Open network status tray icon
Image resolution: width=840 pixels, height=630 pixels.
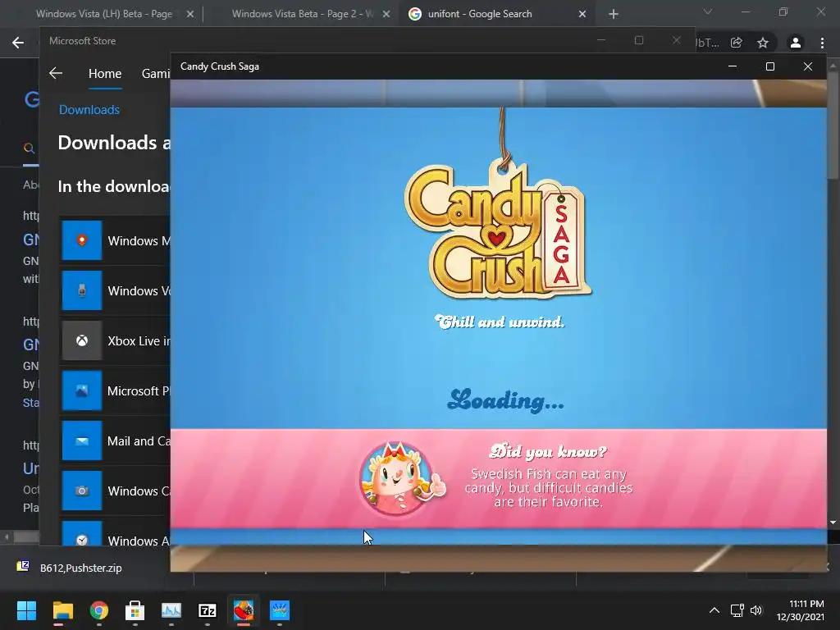pyautogui.click(x=737, y=610)
